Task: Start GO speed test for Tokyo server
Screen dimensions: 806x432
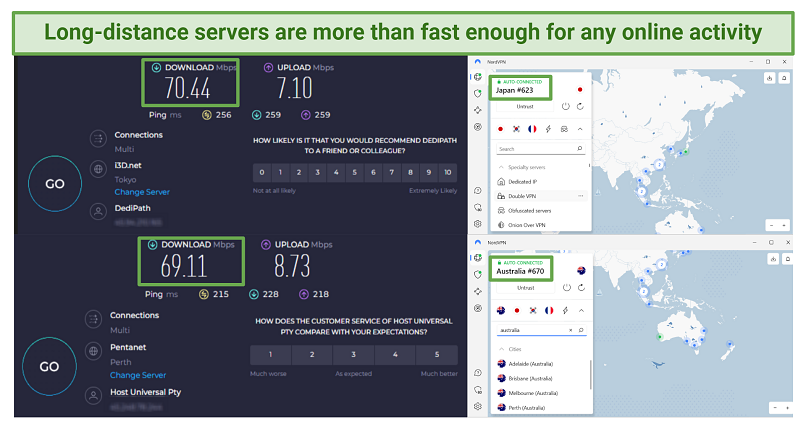Action: point(55,184)
